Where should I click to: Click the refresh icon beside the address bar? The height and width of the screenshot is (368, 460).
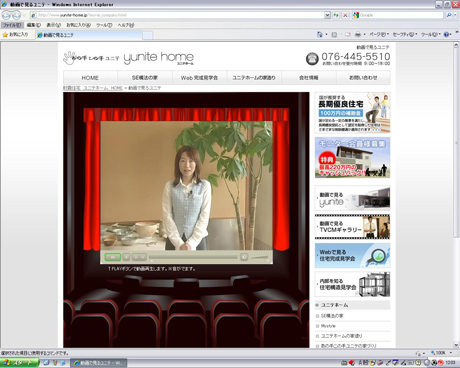click(336, 15)
